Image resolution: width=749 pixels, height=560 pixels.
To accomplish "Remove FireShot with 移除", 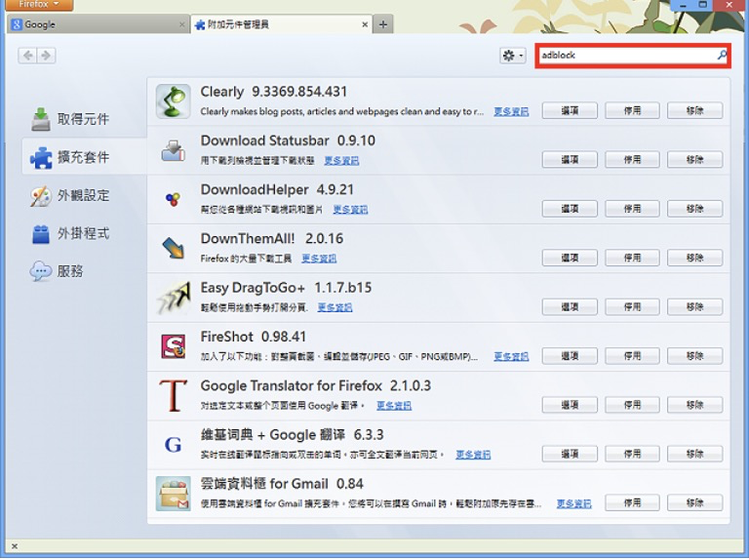I will point(694,356).
